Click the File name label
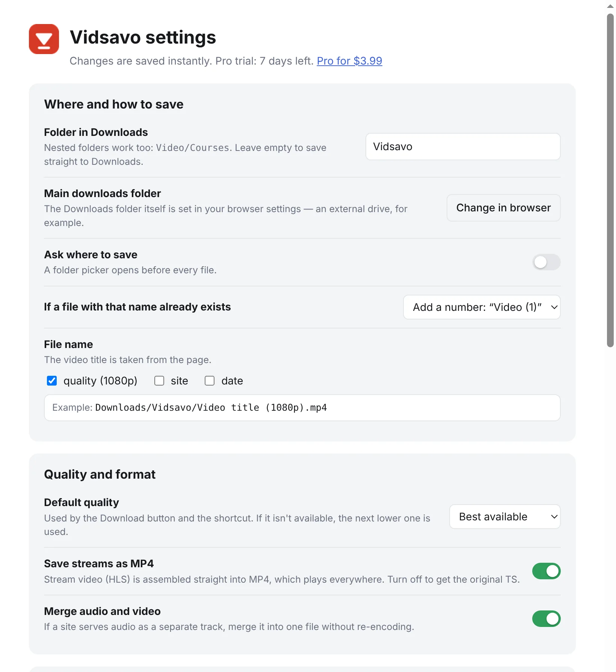The height and width of the screenshot is (672, 616). [68, 344]
